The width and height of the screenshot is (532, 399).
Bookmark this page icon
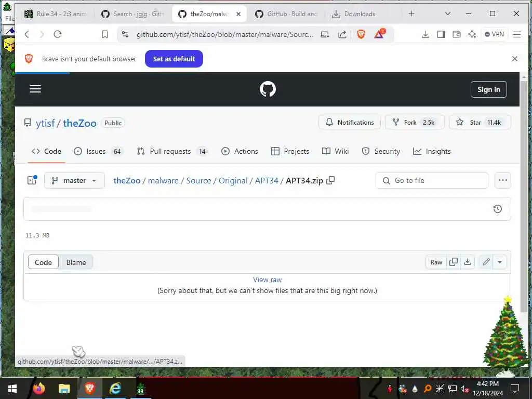tap(105, 34)
